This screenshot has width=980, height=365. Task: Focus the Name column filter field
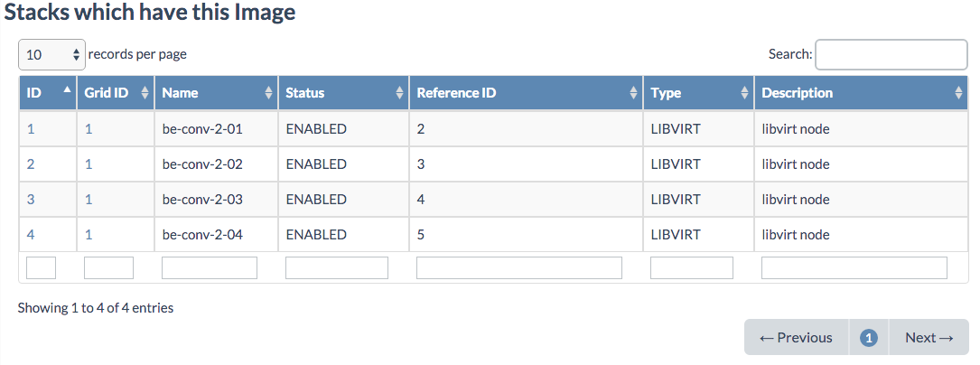[210, 267]
